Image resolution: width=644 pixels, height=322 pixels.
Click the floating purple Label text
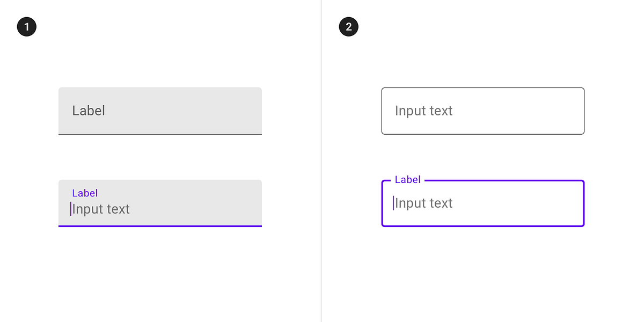[x=85, y=193]
